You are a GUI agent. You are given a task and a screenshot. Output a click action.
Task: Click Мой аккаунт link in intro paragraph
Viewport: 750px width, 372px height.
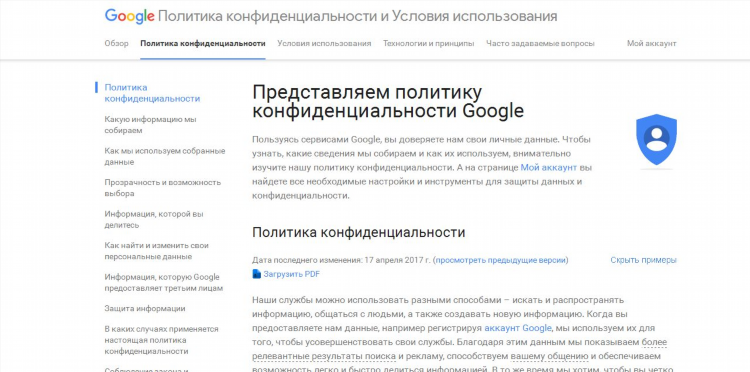point(549,168)
